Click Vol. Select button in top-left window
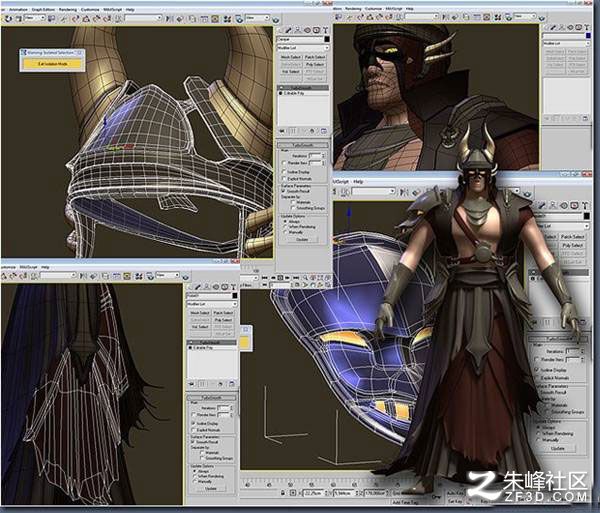This screenshot has width=600, height=513. (291, 72)
